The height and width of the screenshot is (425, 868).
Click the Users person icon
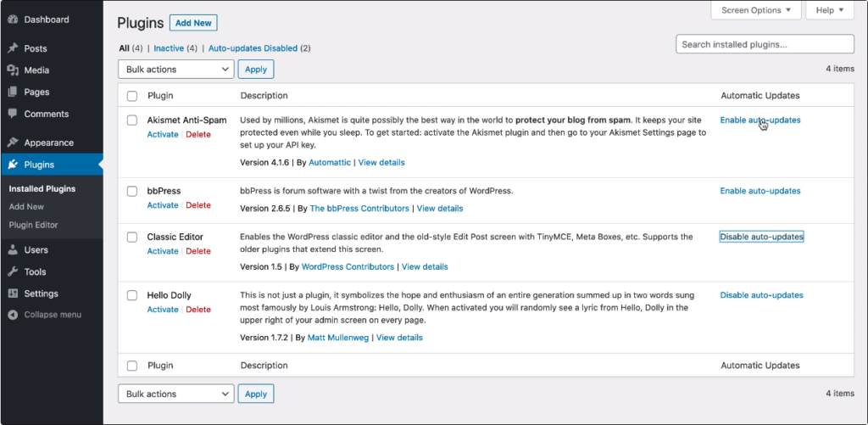(x=13, y=250)
